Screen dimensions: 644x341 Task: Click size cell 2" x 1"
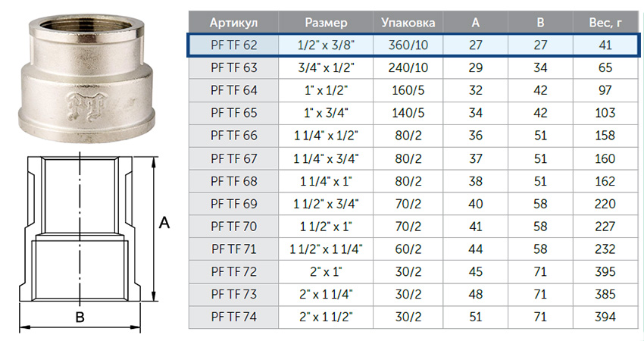[x=326, y=271]
